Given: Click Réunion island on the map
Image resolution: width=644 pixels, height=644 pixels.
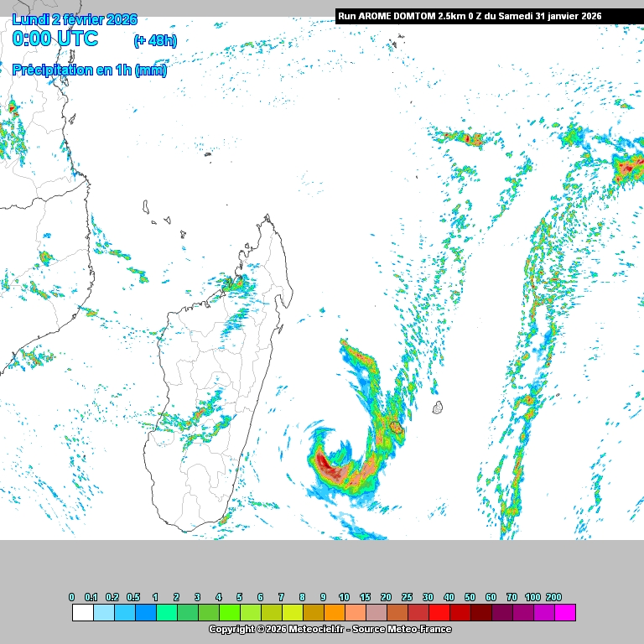Looking at the screenshot, I should [x=396, y=429].
